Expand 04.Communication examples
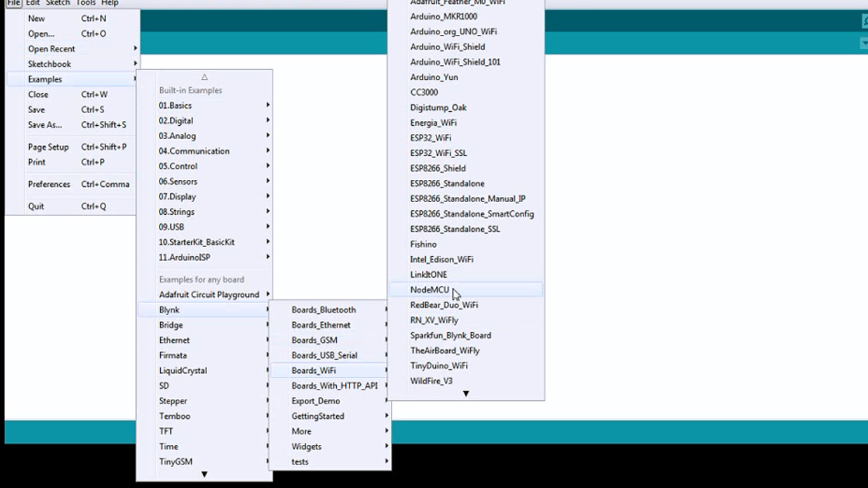Image resolution: width=868 pixels, height=488 pixels. 205,151
